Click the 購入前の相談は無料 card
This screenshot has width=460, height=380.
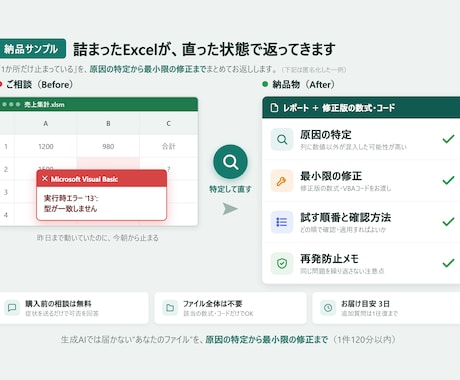click(x=74, y=308)
